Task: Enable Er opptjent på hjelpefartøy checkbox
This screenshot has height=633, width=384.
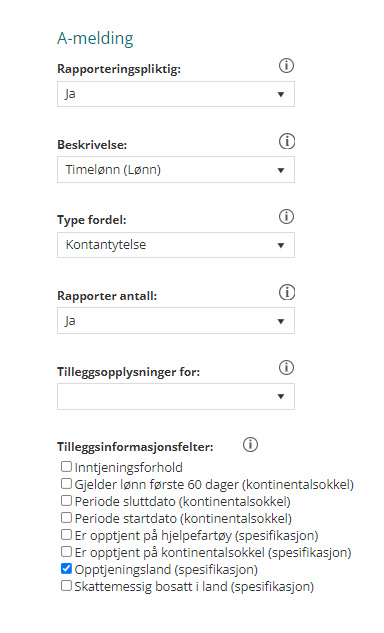Action: (66, 535)
